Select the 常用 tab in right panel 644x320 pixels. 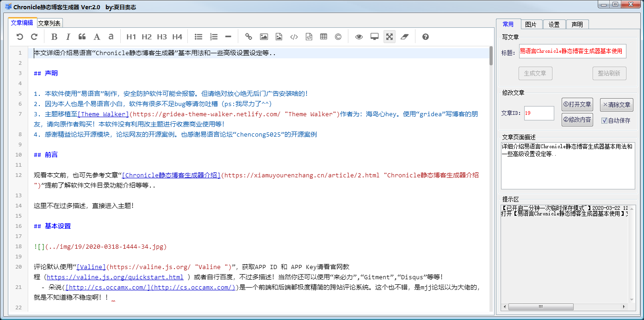(508, 24)
